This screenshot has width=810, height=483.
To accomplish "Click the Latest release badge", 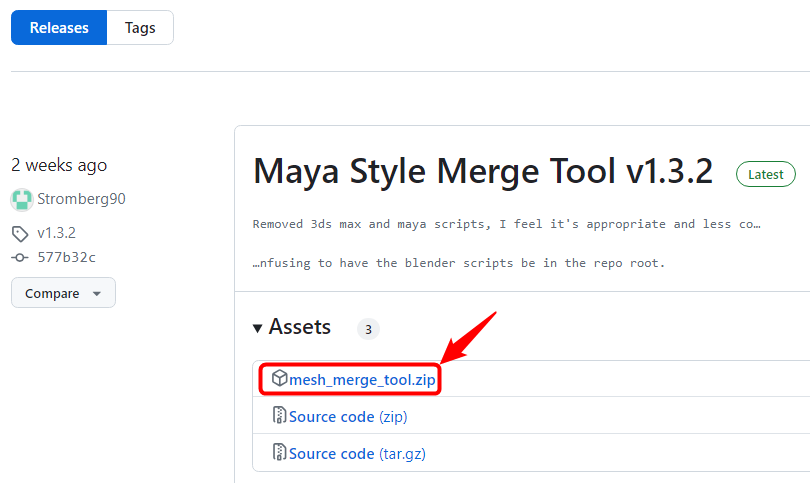I will click(x=766, y=174).
